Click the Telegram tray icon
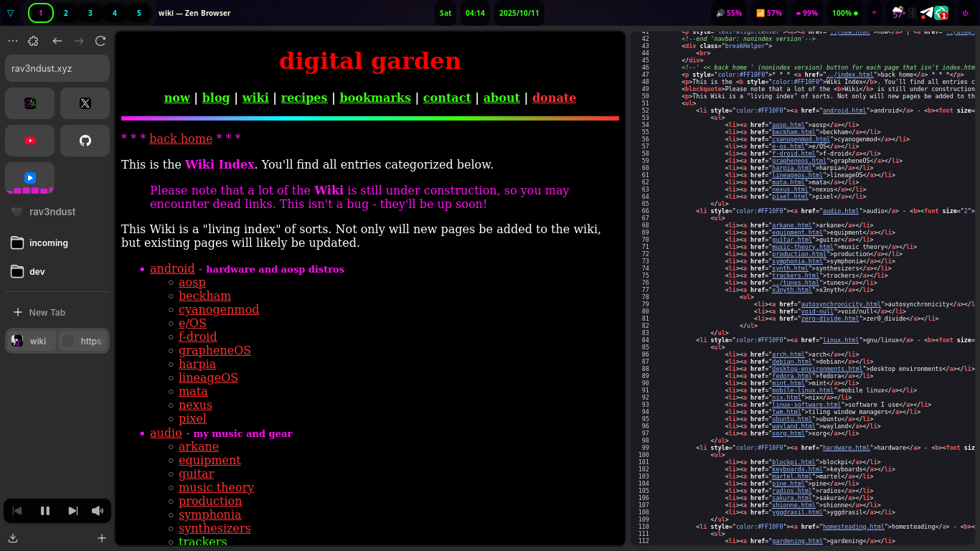 tap(927, 13)
